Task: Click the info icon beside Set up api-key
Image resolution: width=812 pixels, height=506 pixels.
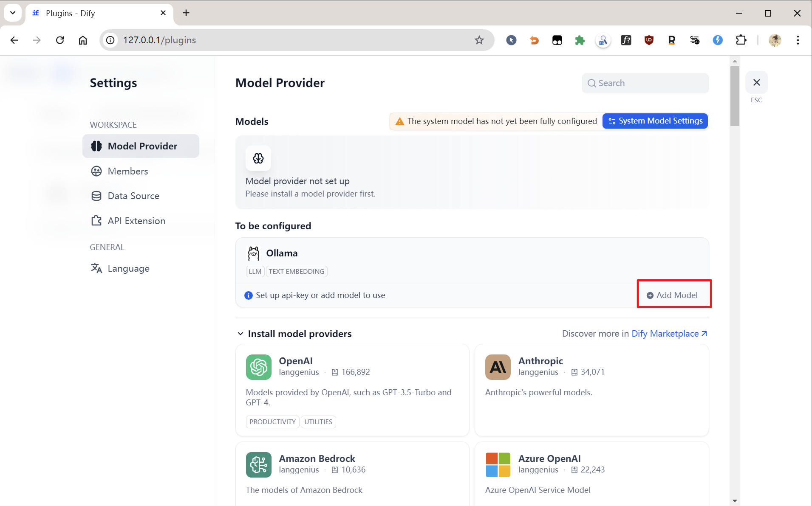Action: tap(249, 295)
